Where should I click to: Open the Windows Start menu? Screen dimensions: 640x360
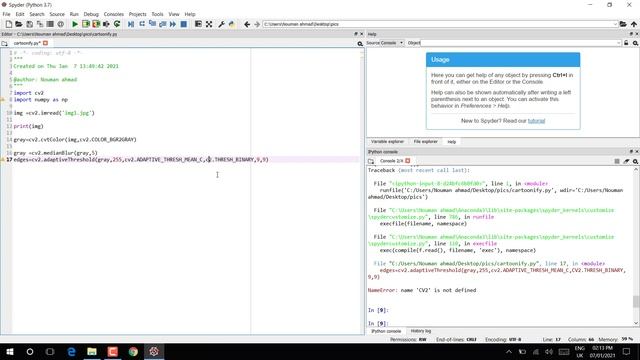(9, 351)
